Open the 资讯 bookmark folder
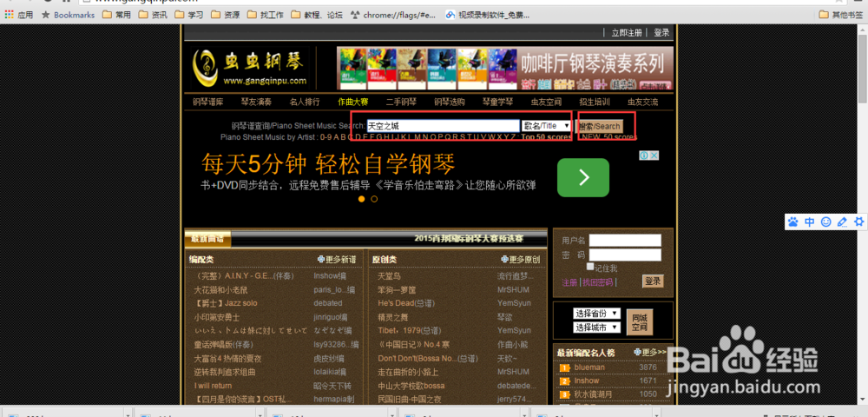Image resolution: width=868 pixels, height=417 pixels. (x=154, y=15)
